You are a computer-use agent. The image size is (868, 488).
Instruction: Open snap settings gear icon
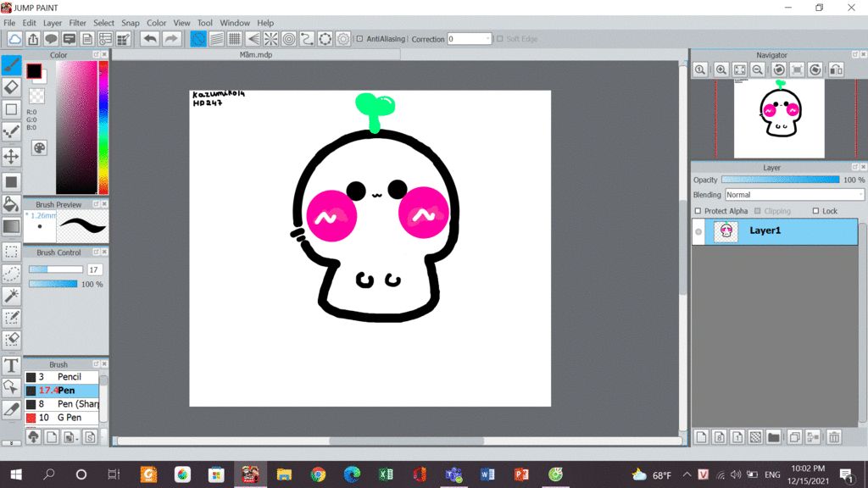coord(343,39)
